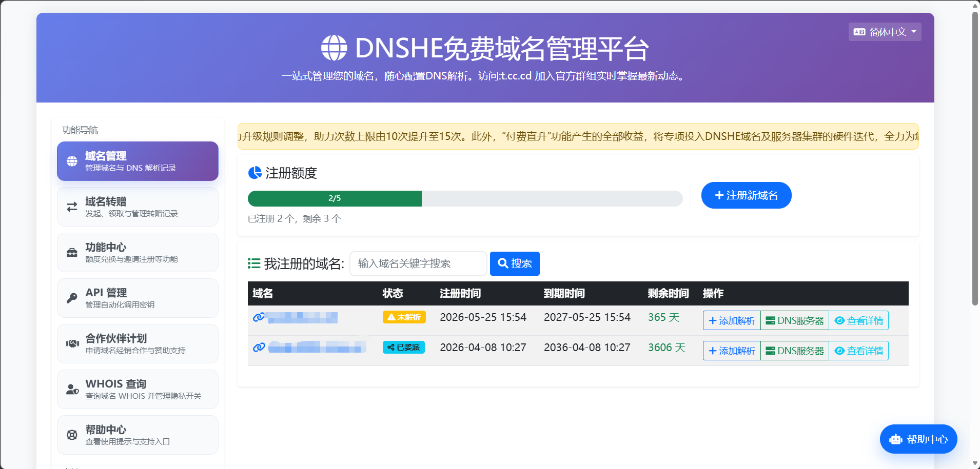This screenshot has width=980, height=469.
Task: Click the 功能导航 sidebar heading
Action: (x=80, y=130)
